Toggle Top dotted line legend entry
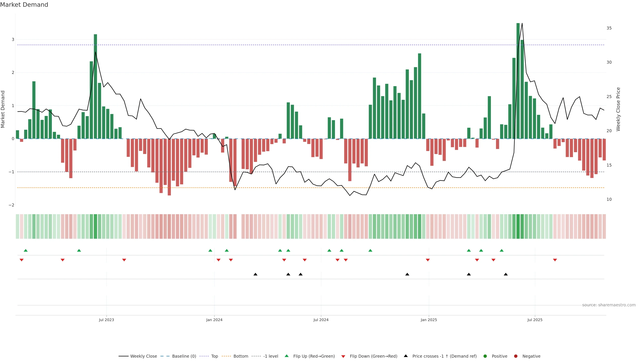The image size is (644, 362). pyautogui.click(x=214, y=356)
